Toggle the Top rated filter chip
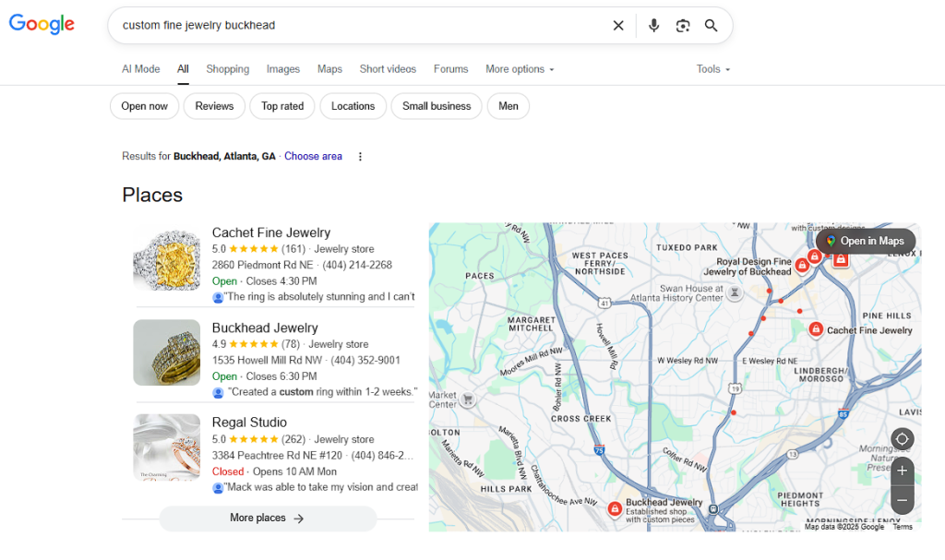This screenshot has width=945, height=560. [x=282, y=106]
